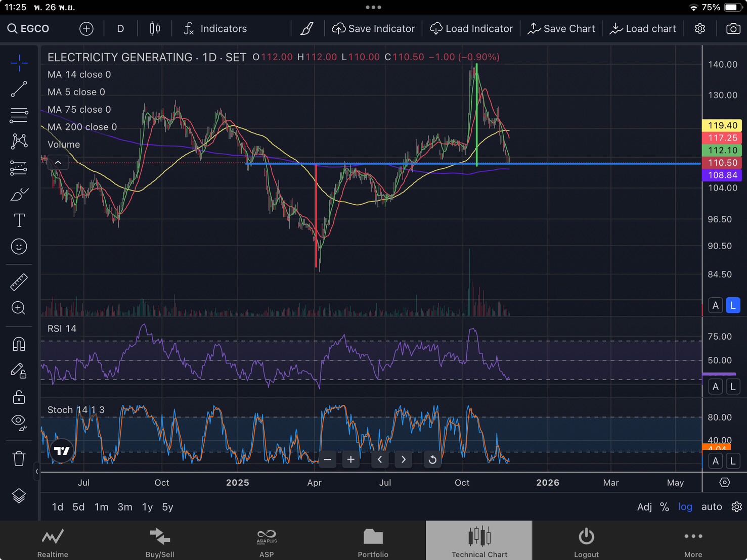Select the trend line drawing tool
Image resolution: width=747 pixels, height=560 pixels.
(x=19, y=89)
